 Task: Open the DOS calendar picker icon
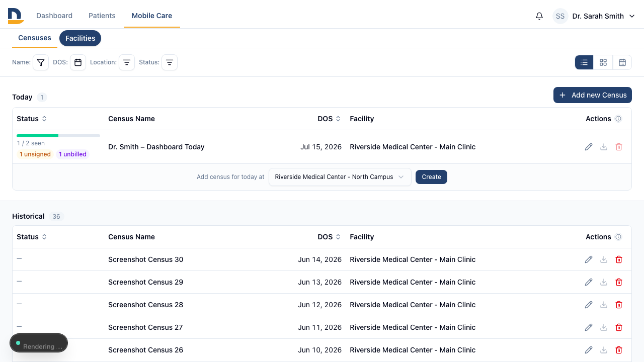(x=78, y=62)
